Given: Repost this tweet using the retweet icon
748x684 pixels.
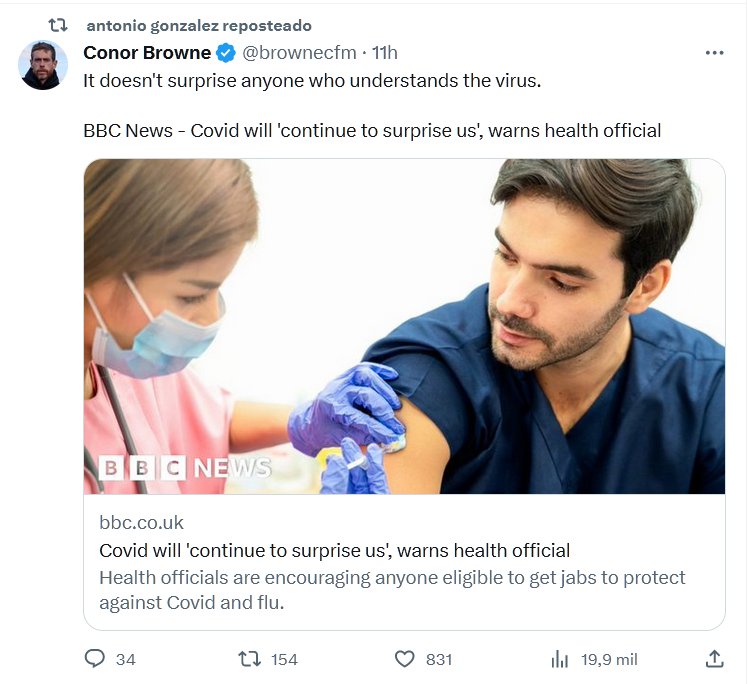Looking at the screenshot, I should coord(249,659).
